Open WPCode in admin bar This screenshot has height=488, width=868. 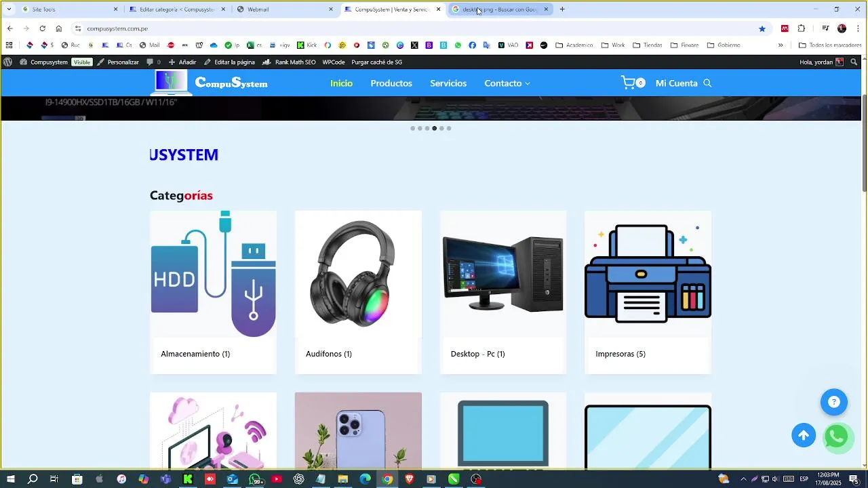[334, 62]
